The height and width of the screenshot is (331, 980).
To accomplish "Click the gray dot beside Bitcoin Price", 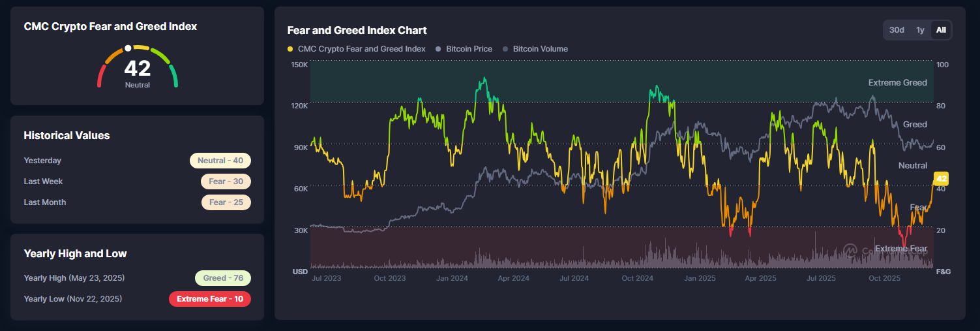I will 439,49.
